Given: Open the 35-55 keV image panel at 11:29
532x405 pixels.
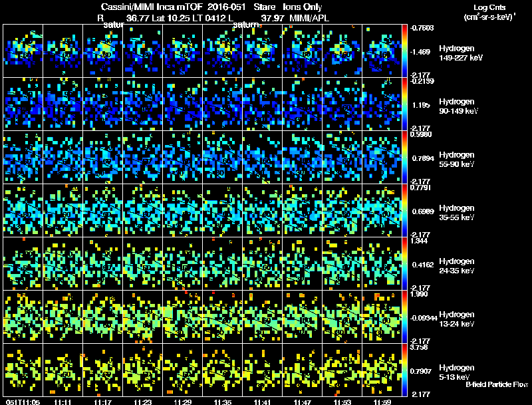Looking at the screenshot, I should tap(182, 211).
